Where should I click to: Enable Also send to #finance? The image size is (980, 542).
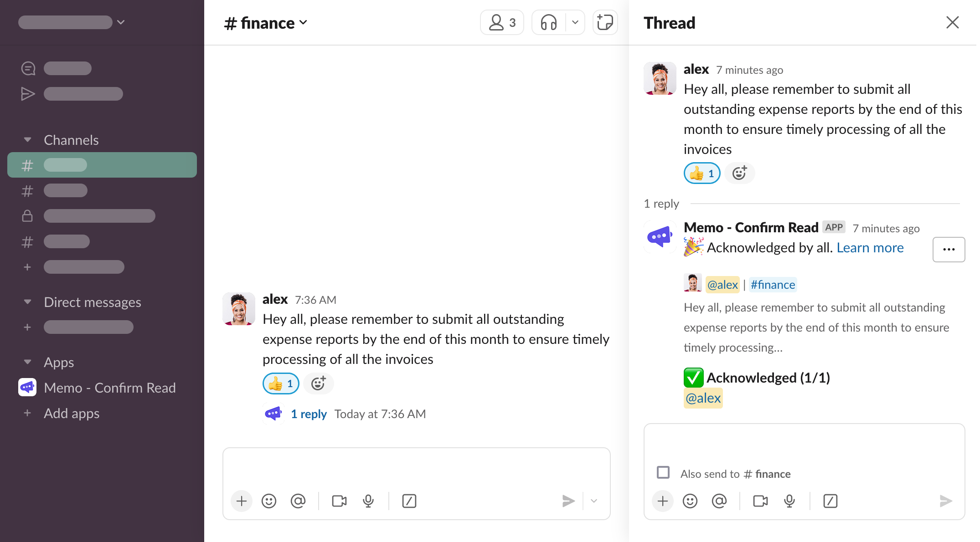(663, 473)
